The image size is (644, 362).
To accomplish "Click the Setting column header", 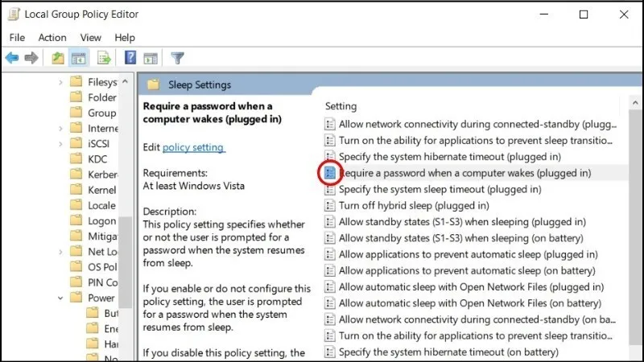I will 341,106.
